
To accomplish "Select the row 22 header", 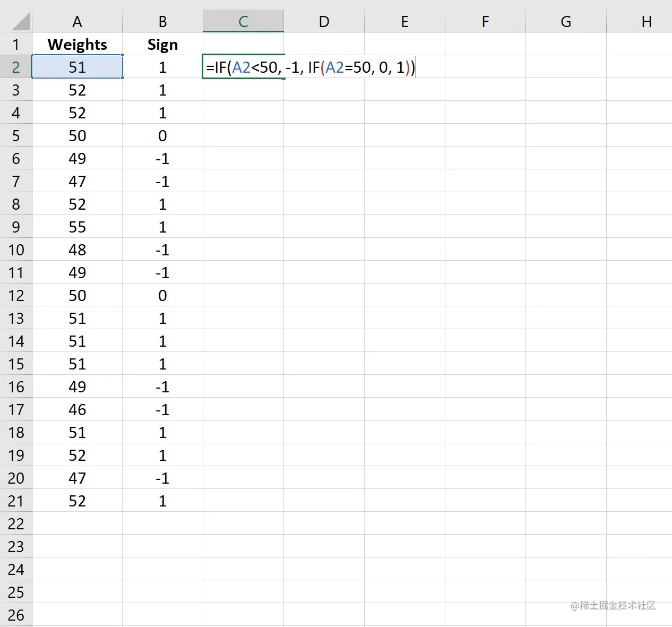I will [16, 523].
